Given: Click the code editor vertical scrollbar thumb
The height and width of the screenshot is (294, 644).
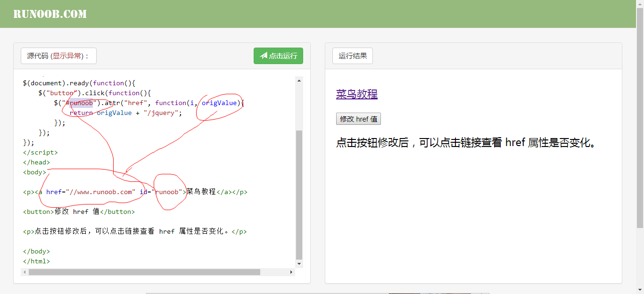Looking at the screenshot, I should (299, 195).
